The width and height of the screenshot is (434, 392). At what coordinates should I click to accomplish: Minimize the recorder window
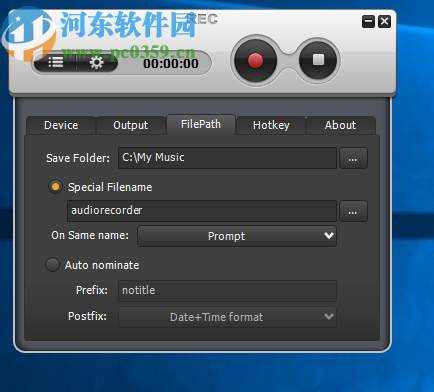[x=368, y=22]
